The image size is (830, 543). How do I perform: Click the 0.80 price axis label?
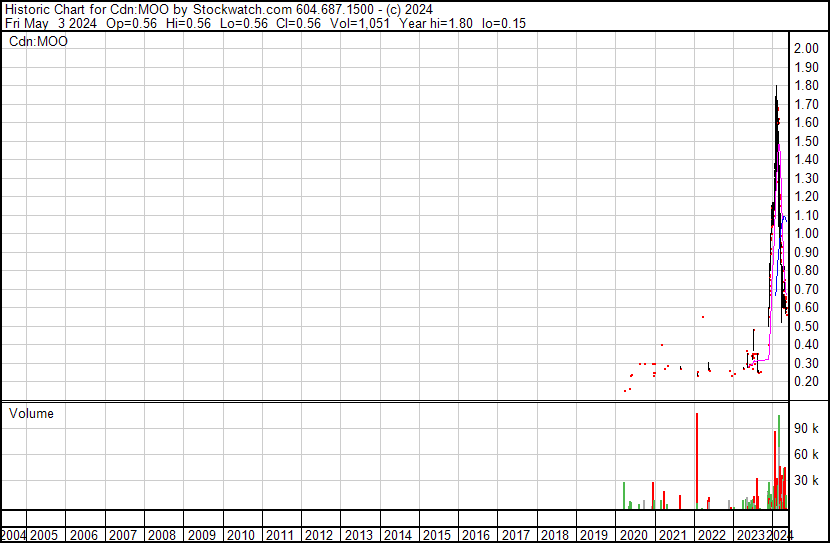(x=806, y=271)
